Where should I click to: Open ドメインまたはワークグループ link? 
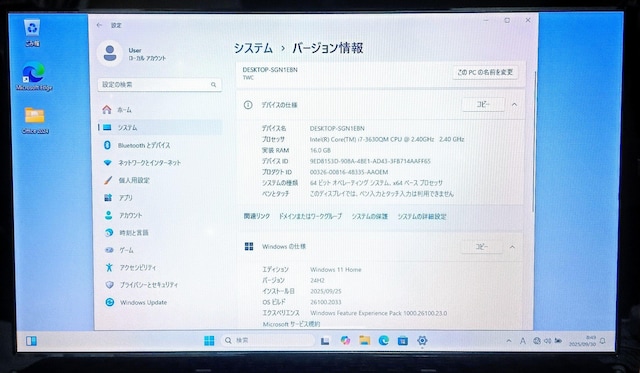(x=310, y=216)
